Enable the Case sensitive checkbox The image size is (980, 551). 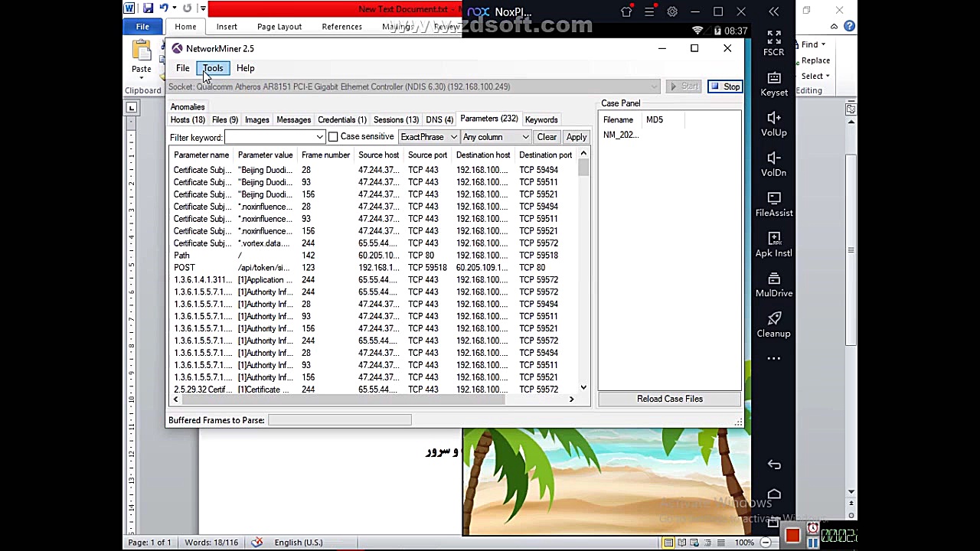click(x=333, y=137)
